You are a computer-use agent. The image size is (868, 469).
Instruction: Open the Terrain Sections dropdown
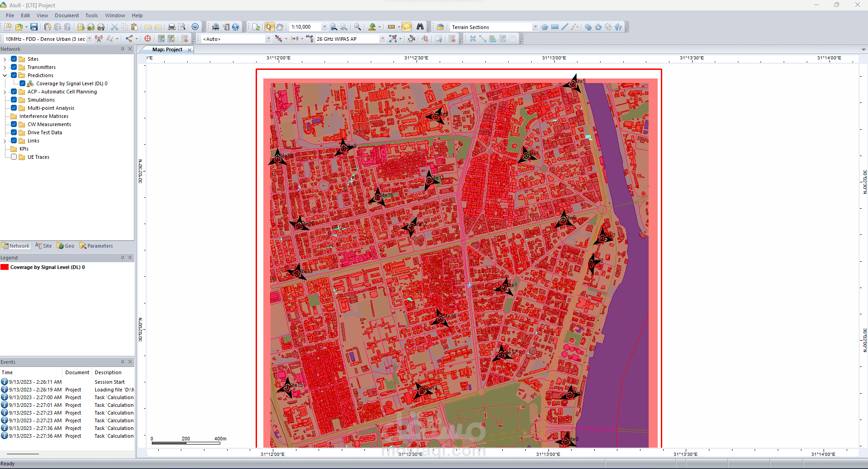point(535,27)
